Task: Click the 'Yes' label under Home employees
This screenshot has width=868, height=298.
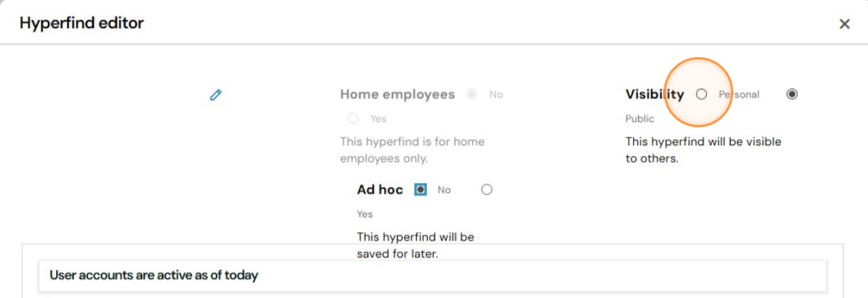Action: coord(379,118)
